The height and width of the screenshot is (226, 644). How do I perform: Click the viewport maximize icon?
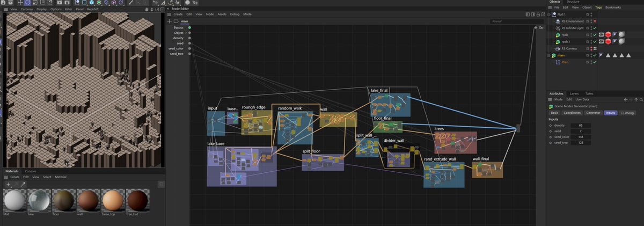click(162, 9)
